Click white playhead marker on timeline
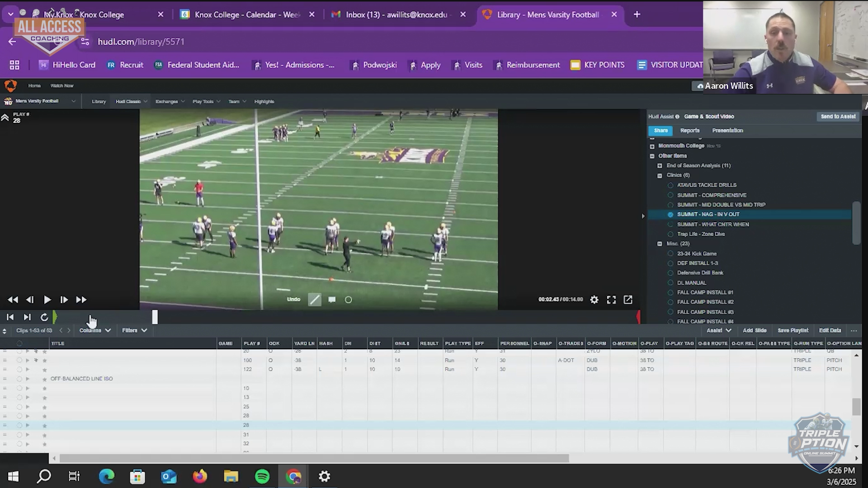Viewport: 868px width, 488px height. point(155,317)
